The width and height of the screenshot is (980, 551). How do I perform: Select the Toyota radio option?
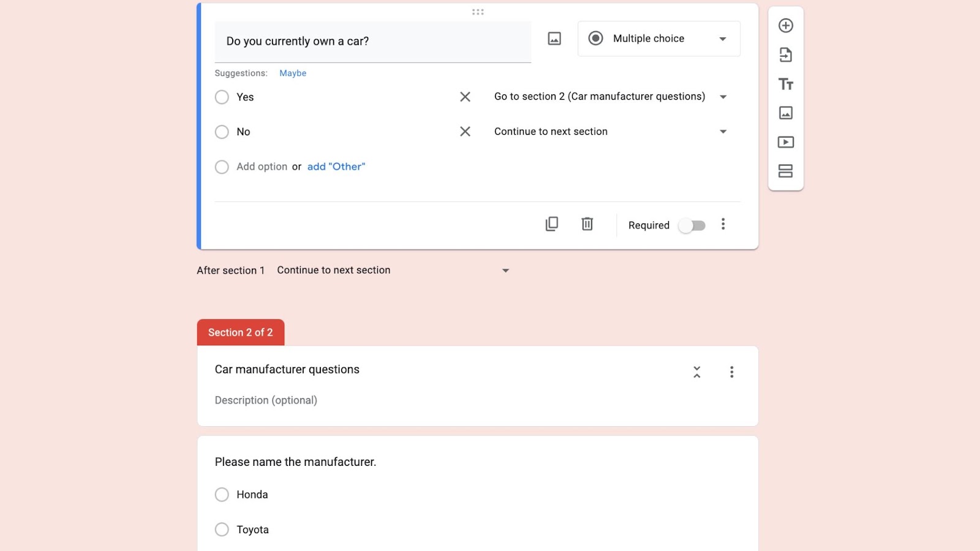pyautogui.click(x=222, y=530)
